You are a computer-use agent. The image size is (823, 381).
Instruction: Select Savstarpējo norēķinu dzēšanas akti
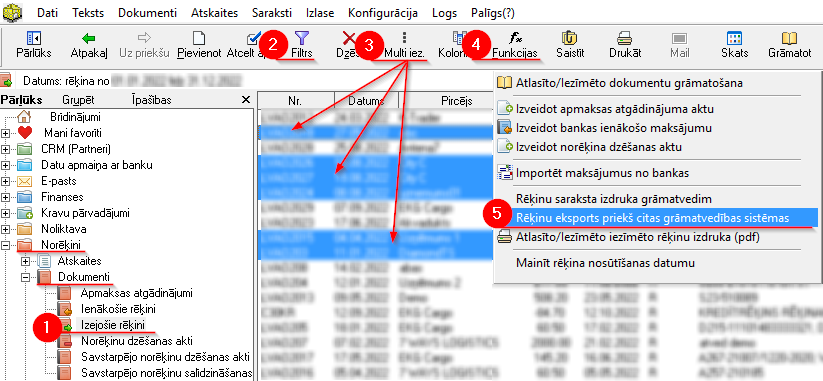165,357
